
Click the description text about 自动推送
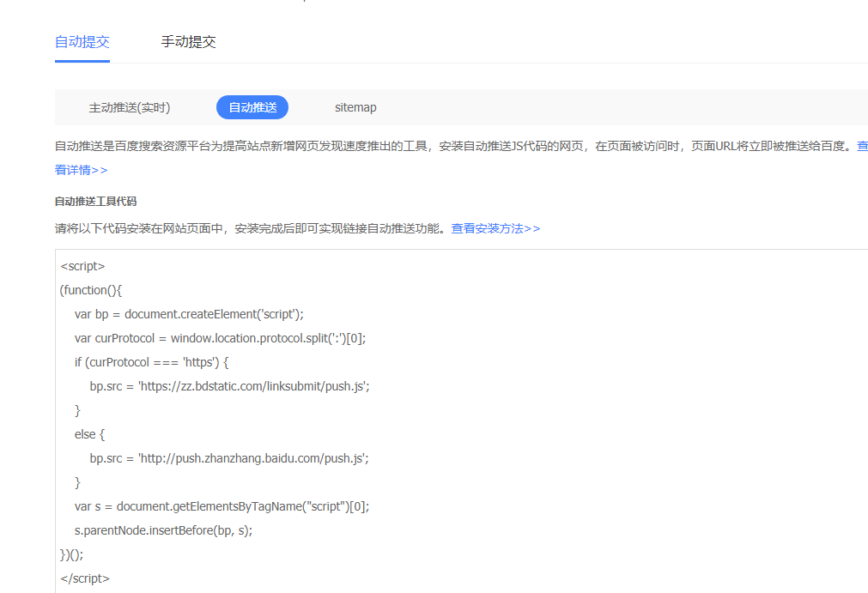click(x=343, y=146)
